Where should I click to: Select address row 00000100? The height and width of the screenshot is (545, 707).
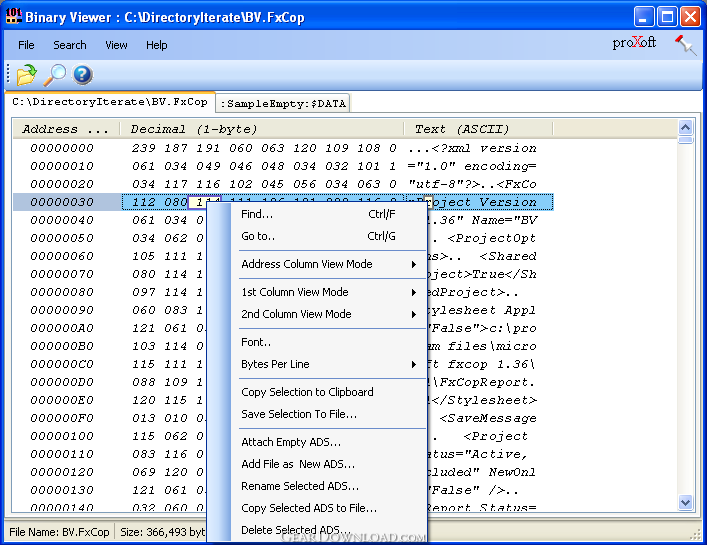tap(62, 437)
